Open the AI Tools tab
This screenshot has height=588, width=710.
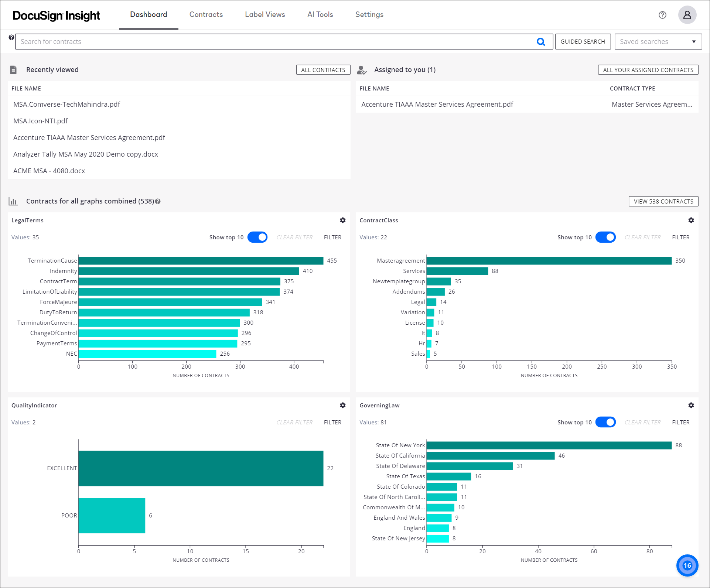[320, 15]
